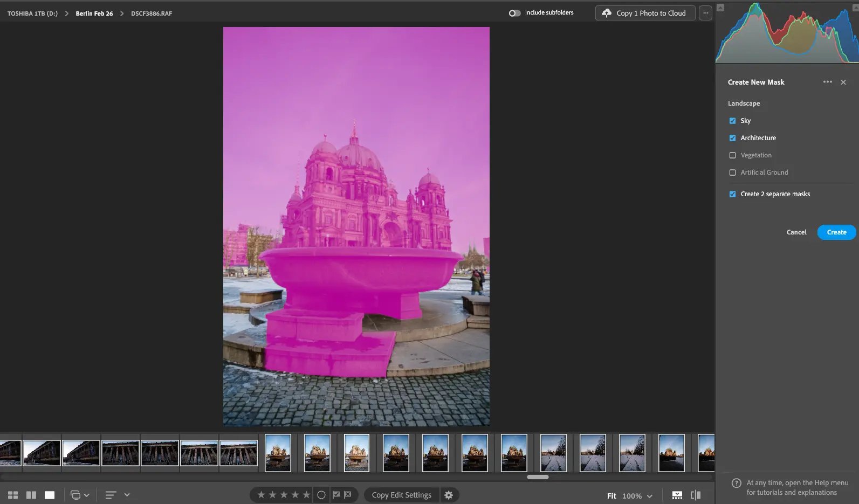Close the Create New Mask panel
The width and height of the screenshot is (859, 504).
point(843,82)
